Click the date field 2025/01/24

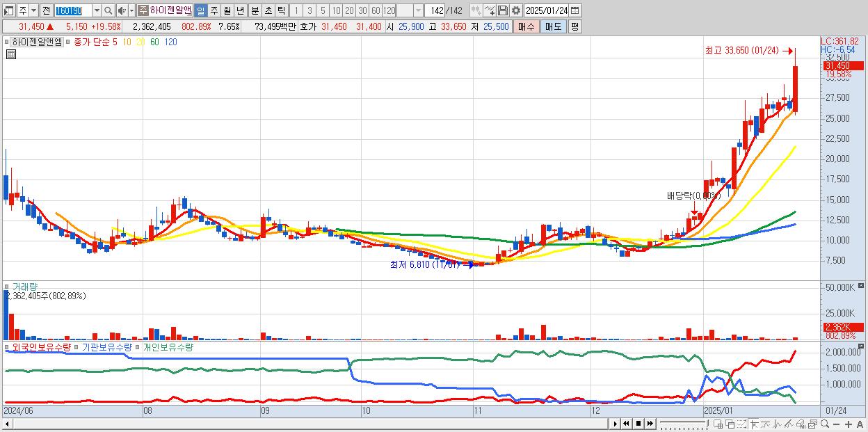547,11
